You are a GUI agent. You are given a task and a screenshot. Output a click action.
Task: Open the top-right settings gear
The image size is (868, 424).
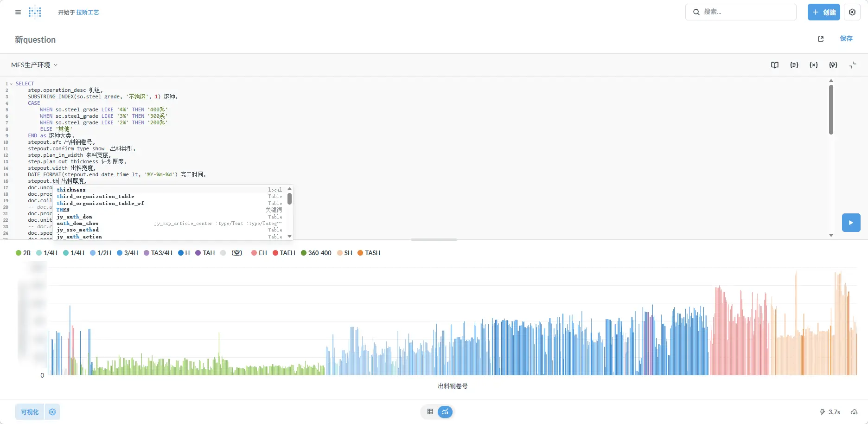pyautogui.click(x=852, y=13)
